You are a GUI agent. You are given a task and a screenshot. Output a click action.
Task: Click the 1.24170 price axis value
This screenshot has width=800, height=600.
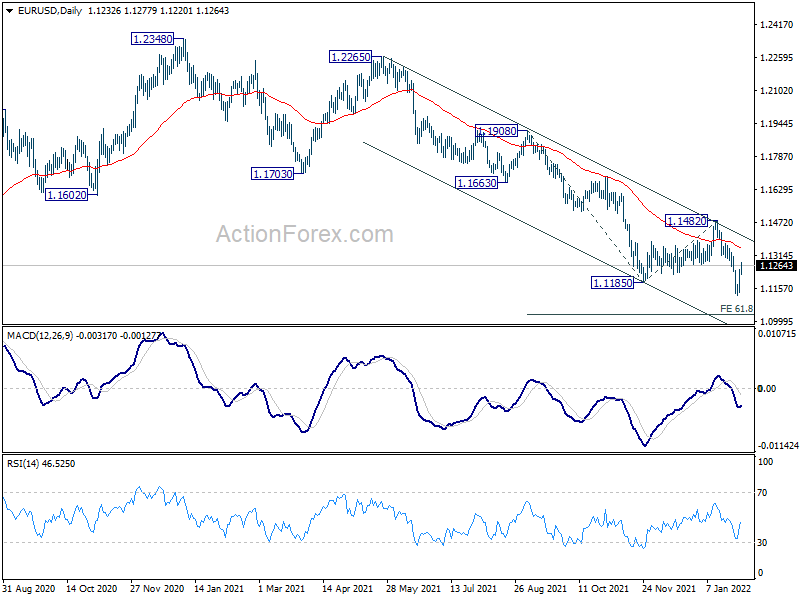coord(777,24)
